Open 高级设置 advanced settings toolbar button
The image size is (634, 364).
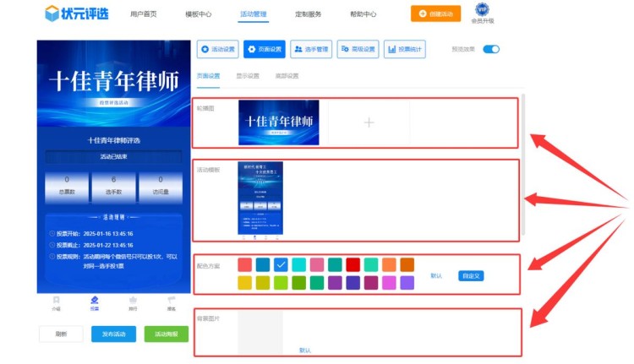pyautogui.click(x=358, y=49)
